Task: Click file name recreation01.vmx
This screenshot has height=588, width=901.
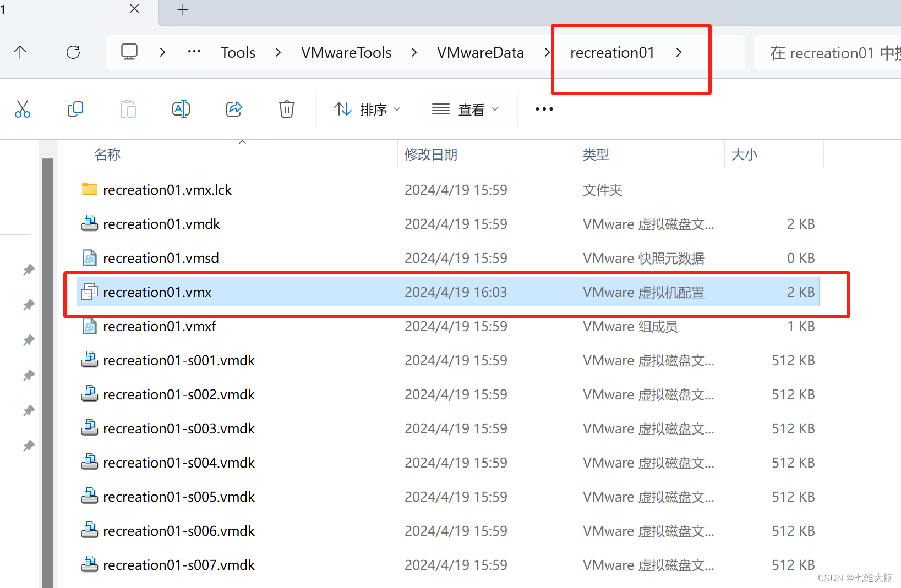Action: 157,292
